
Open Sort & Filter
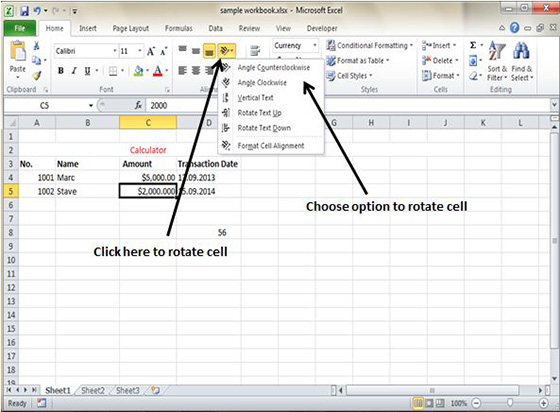(497, 61)
